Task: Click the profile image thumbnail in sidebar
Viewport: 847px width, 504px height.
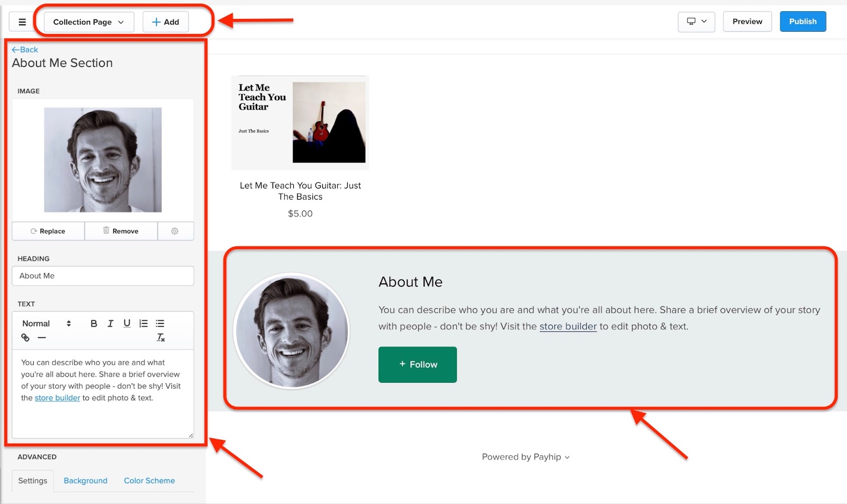Action: coord(103,160)
